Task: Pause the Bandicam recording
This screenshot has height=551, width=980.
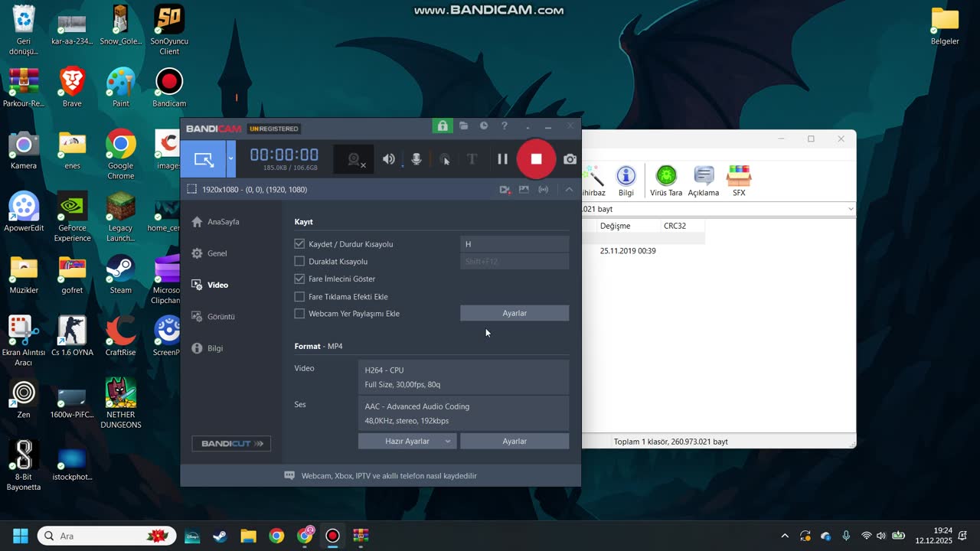Action: pyautogui.click(x=502, y=159)
